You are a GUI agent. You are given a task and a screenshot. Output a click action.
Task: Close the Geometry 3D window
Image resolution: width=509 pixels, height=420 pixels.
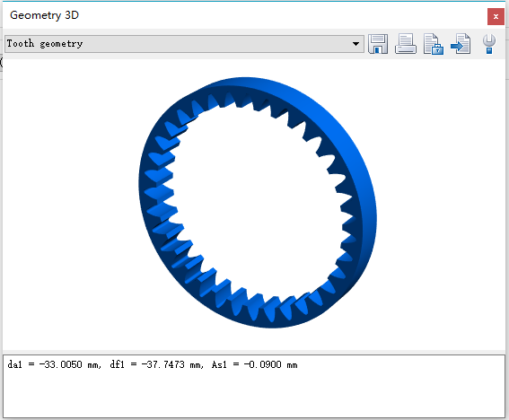point(496,16)
